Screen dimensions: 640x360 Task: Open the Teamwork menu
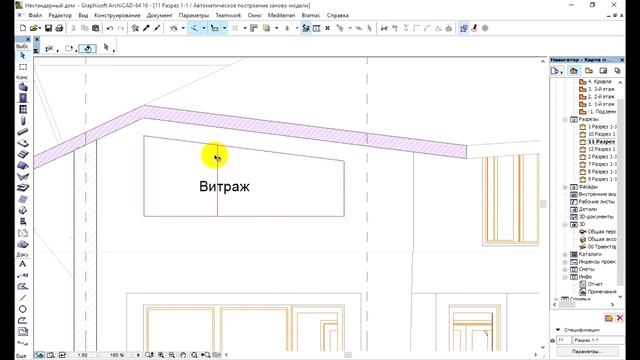(228, 15)
